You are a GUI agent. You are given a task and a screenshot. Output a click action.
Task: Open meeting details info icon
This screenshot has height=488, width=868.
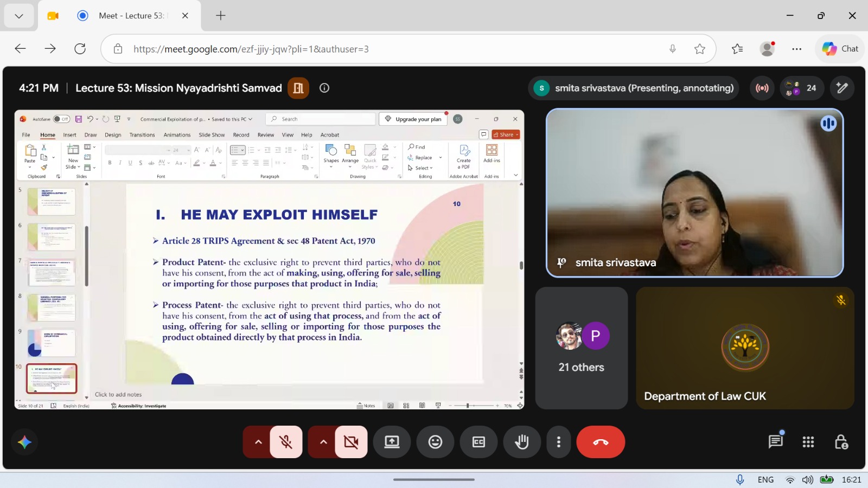(324, 88)
